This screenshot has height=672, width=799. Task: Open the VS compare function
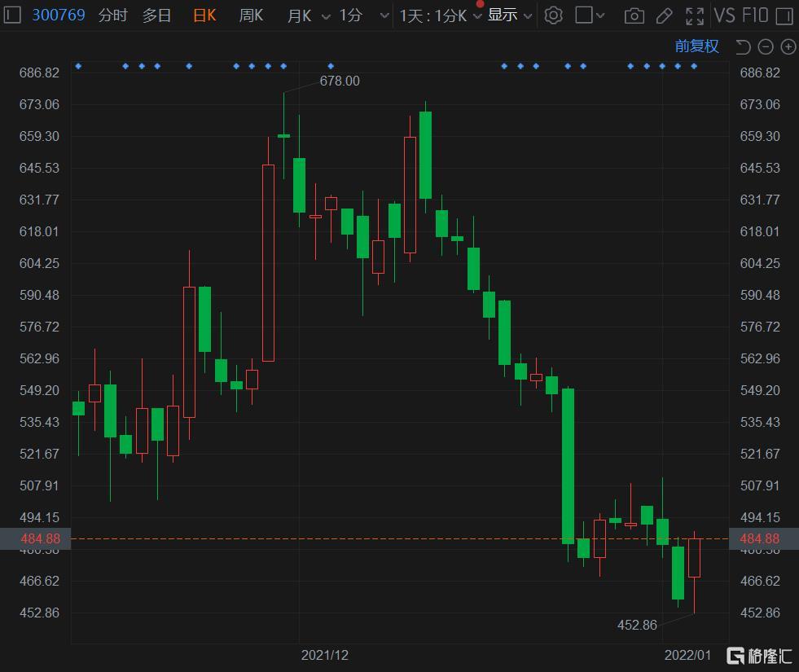(724, 15)
